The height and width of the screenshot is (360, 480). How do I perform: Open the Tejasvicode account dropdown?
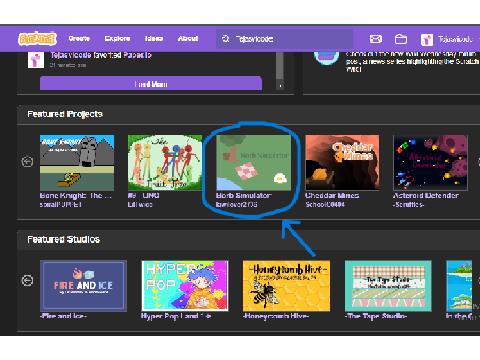(455, 39)
